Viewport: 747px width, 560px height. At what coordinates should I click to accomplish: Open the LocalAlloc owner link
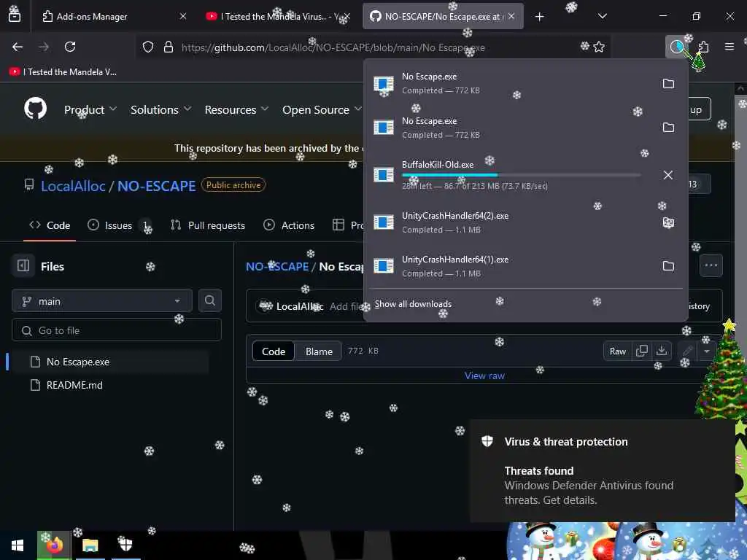point(73,186)
